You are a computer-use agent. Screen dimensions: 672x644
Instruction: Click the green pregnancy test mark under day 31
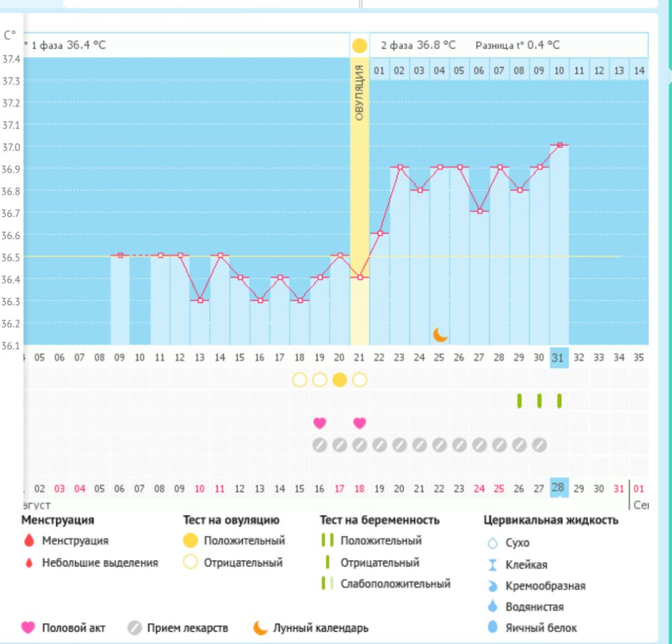[x=559, y=401]
